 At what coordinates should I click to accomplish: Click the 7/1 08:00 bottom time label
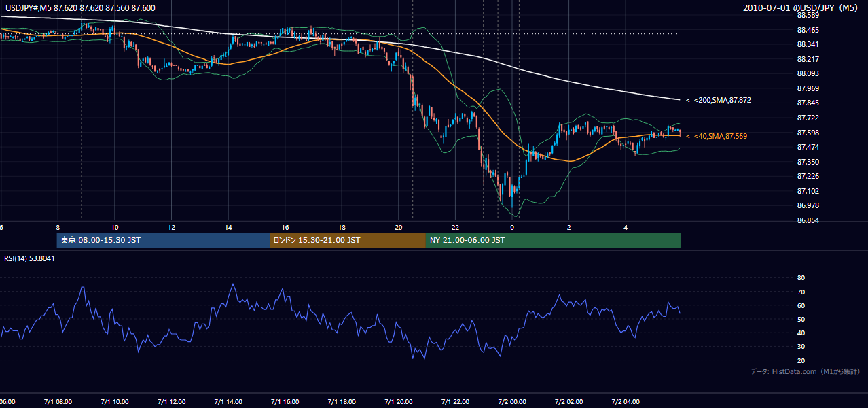coord(57,401)
